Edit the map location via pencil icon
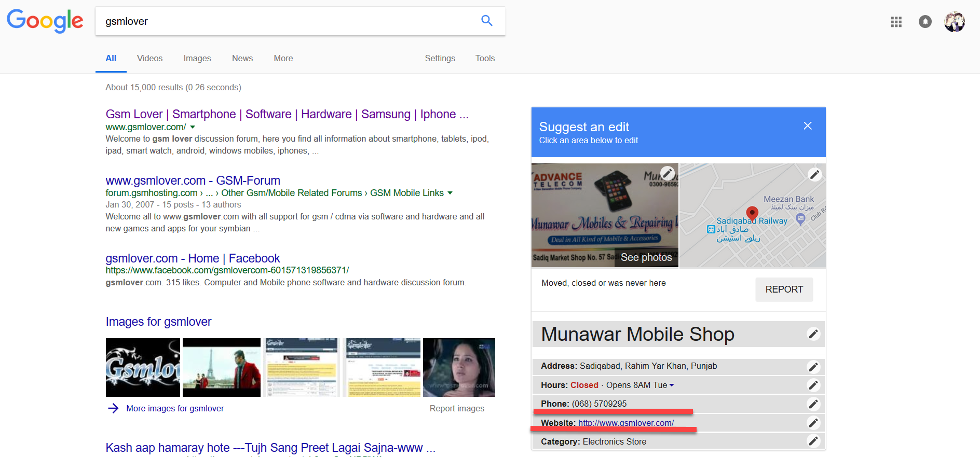 814,175
